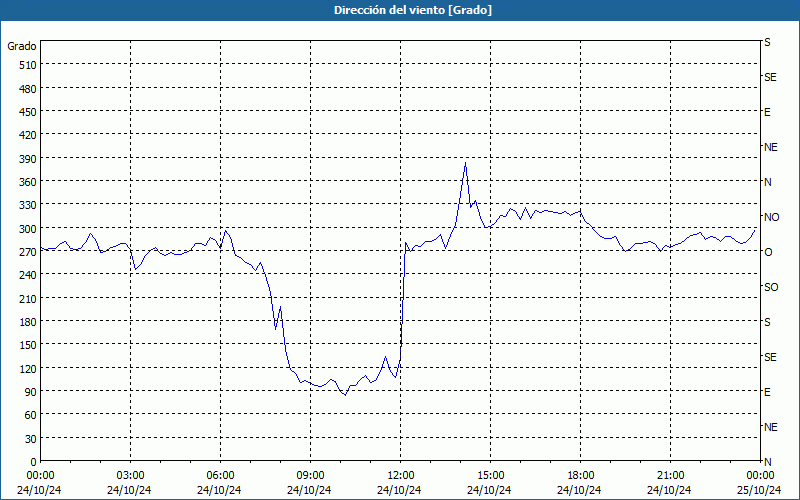800x500 pixels.
Task: Click the 'NO' compass label
Action: tap(771, 217)
